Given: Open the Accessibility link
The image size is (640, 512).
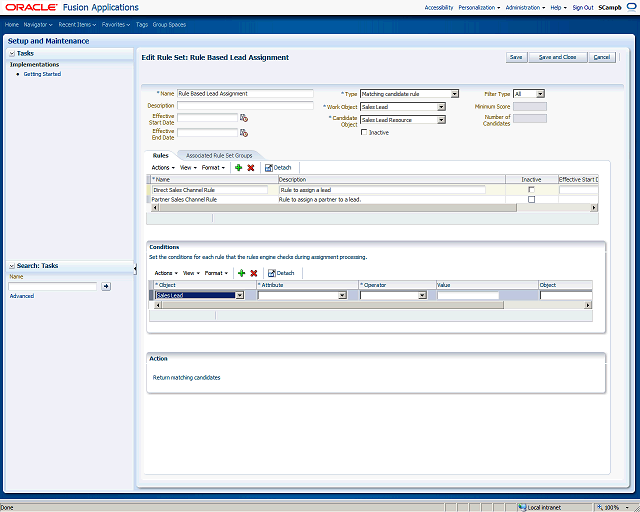Looking at the screenshot, I should pyautogui.click(x=439, y=7).
